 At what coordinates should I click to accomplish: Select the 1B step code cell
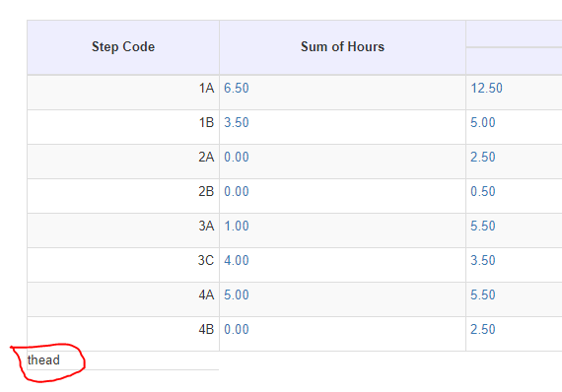point(123,127)
